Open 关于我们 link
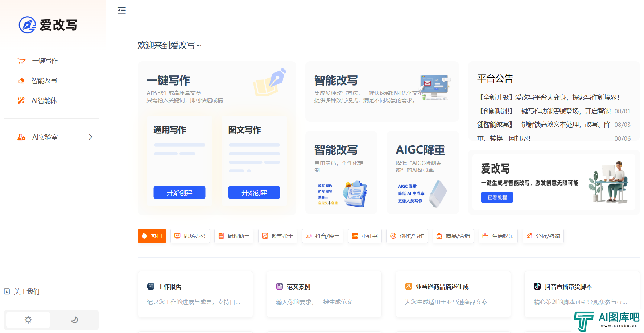The width and height of the screenshot is (644, 333). (x=26, y=291)
